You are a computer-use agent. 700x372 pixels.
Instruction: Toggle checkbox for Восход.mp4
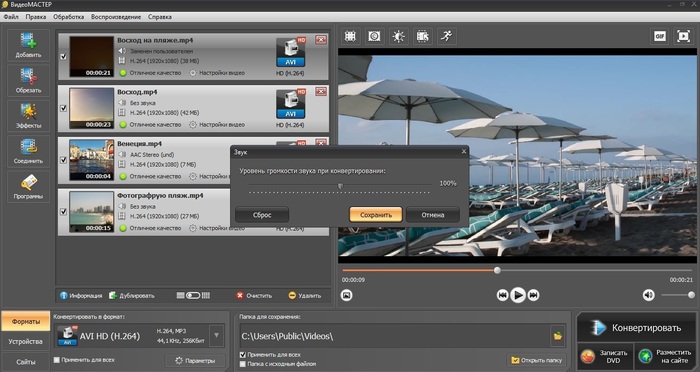click(x=63, y=108)
